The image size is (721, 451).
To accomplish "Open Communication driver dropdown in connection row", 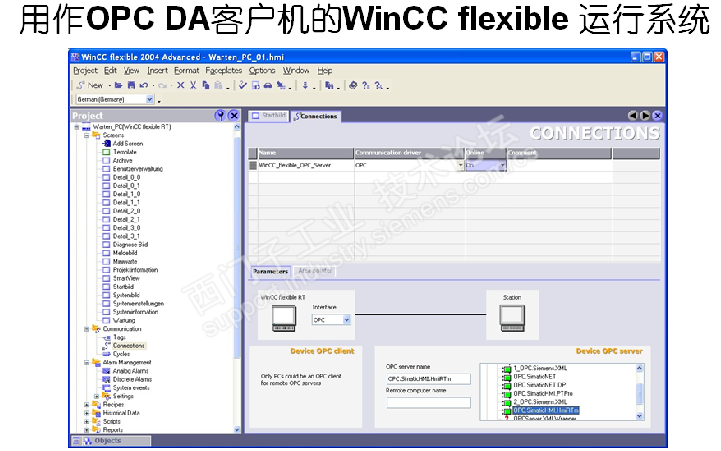I will coord(460,166).
